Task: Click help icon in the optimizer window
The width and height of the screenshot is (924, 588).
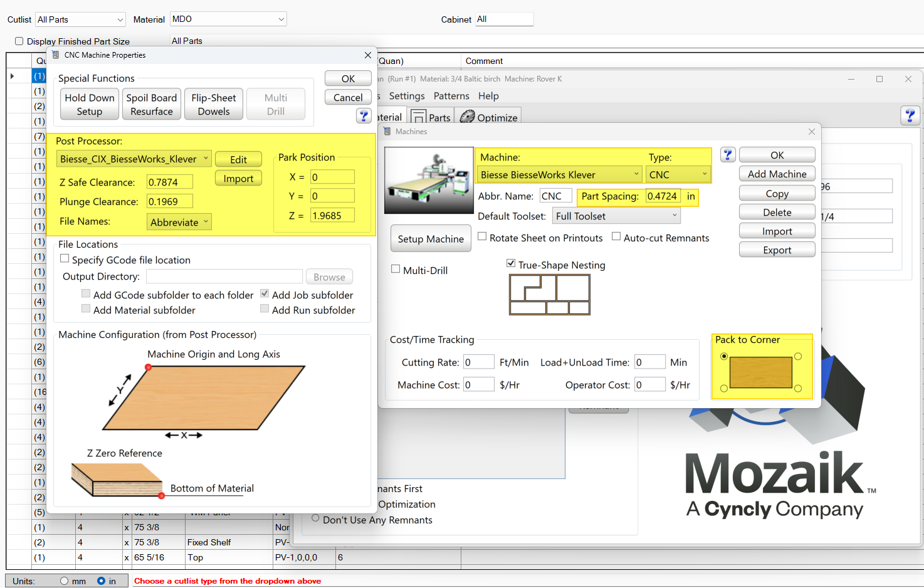Action: [910, 115]
